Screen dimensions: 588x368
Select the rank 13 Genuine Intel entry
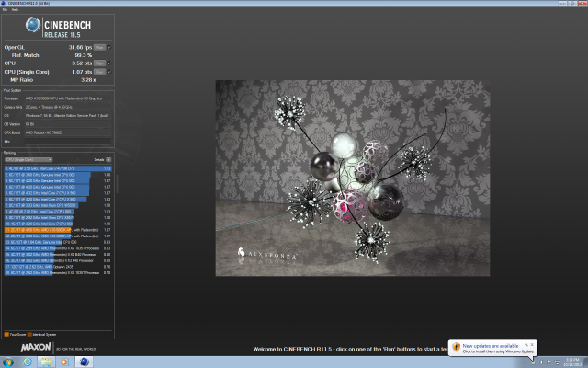pyautogui.click(x=58, y=242)
